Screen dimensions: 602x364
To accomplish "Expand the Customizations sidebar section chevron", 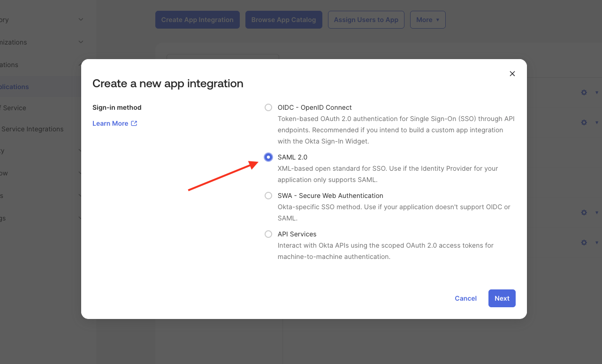I will coord(81,42).
